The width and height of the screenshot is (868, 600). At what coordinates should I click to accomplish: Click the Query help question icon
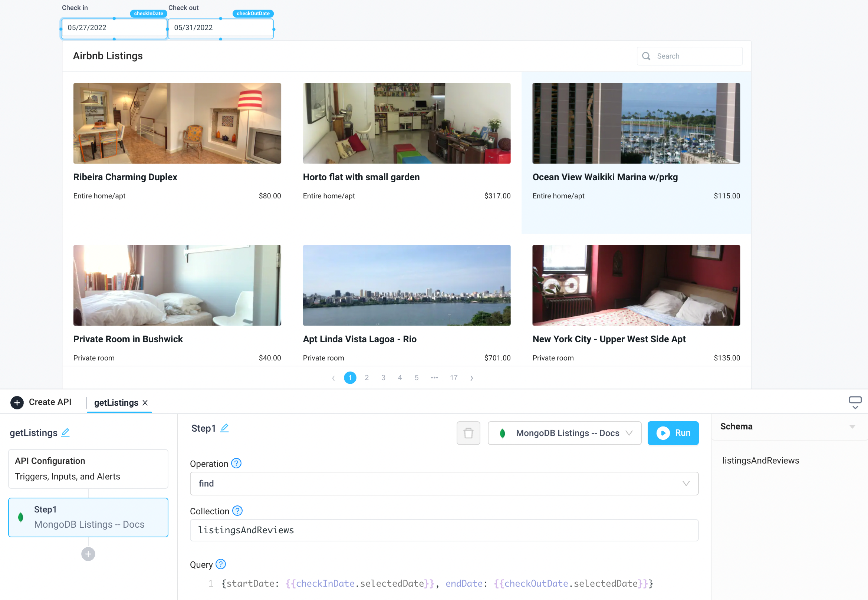coord(221,564)
